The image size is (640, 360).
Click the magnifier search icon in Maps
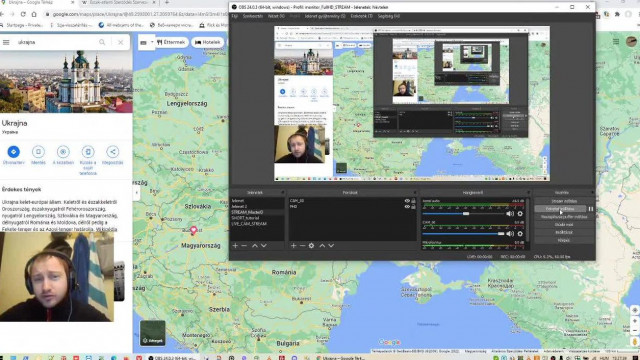[x=102, y=42]
